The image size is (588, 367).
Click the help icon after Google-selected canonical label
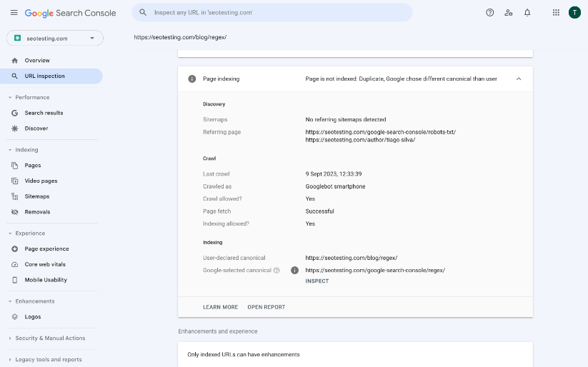(x=276, y=271)
